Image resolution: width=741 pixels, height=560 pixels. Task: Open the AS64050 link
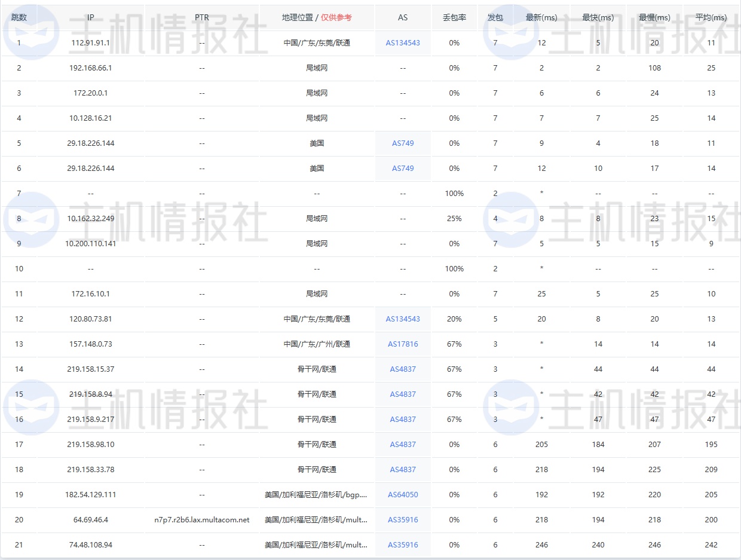[x=403, y=495]
